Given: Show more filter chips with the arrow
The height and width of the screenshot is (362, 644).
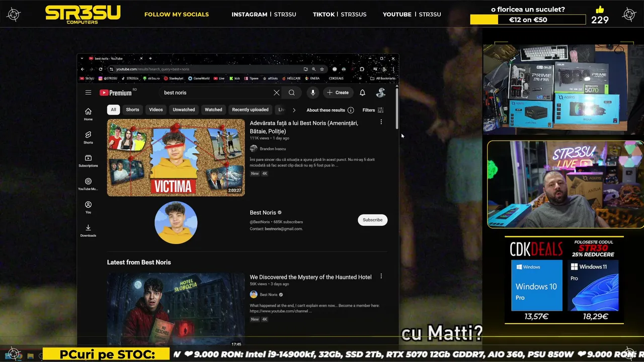Looking at the screenshot, I should (294, 110).
